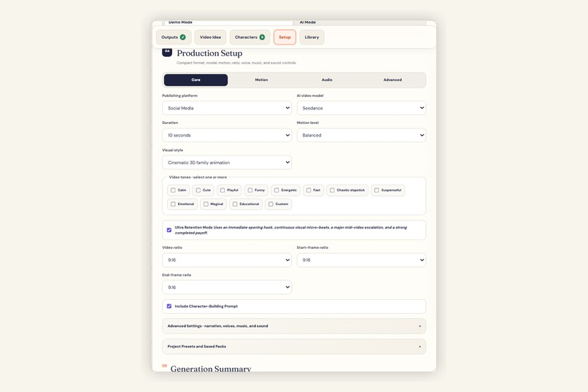Click the green count badge on Characters
Image resolution: width=588 pixels, height=392 pixels.
[x=262, y=37]
